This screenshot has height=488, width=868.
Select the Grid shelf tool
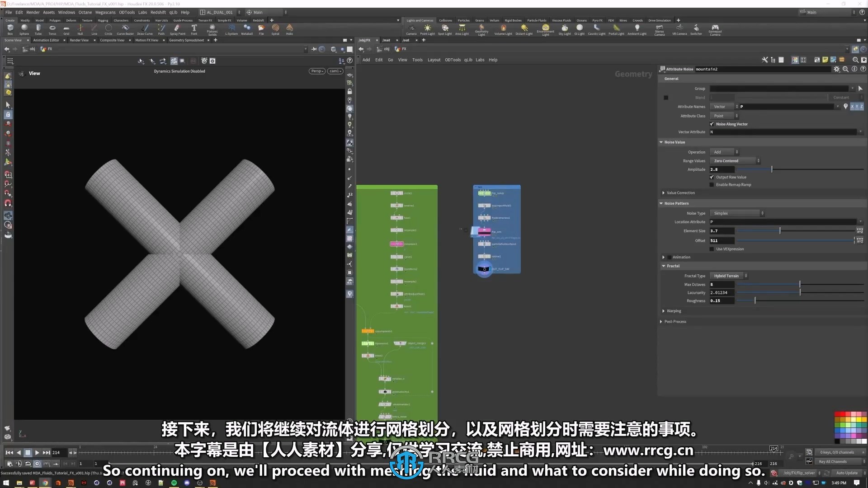point(66,29)
